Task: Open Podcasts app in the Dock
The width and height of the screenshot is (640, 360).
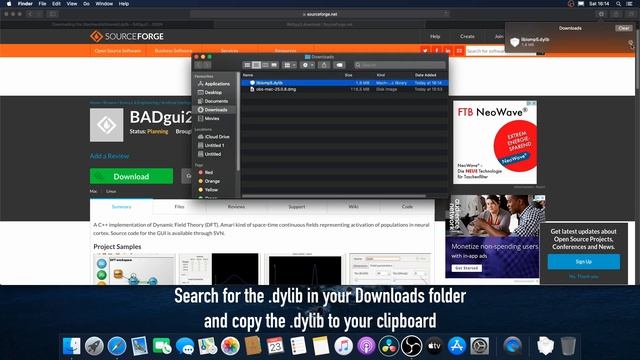Action: [x=366, y=346]
